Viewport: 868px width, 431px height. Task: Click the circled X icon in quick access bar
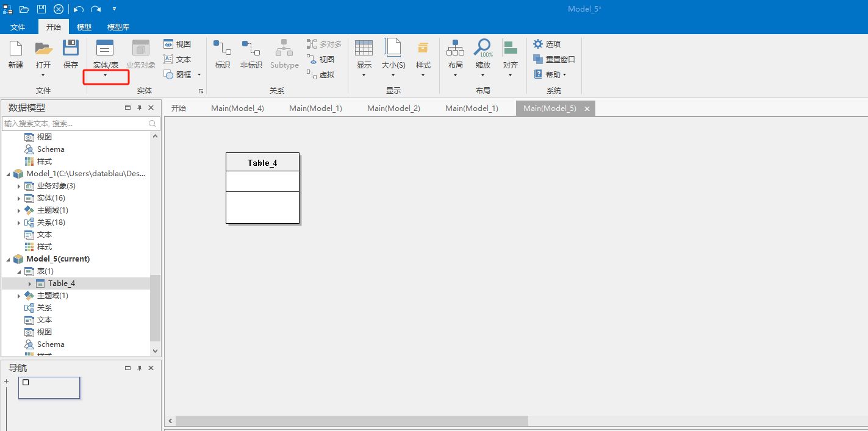[59, 9]
